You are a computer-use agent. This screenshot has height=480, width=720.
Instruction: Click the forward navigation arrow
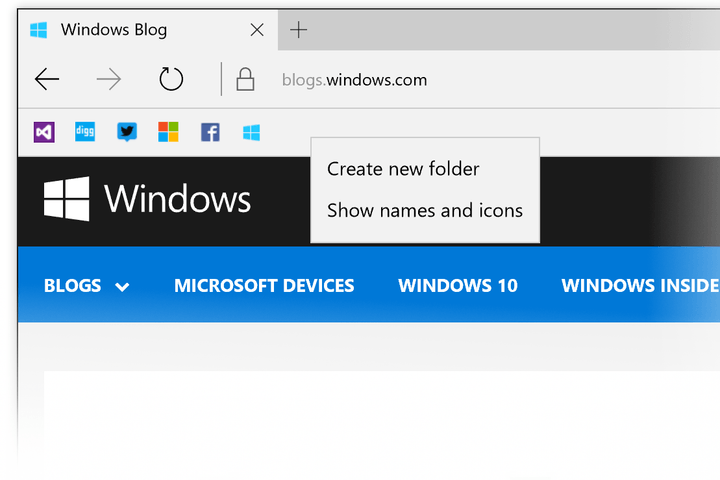click(x=109, y=79)
